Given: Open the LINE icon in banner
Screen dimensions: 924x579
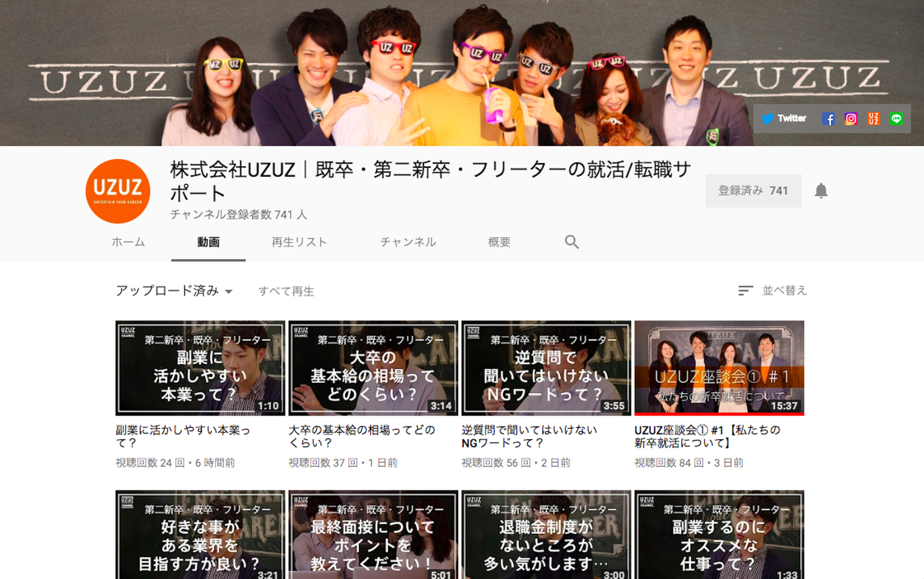Looking at the screenshot, I should 896,119.
